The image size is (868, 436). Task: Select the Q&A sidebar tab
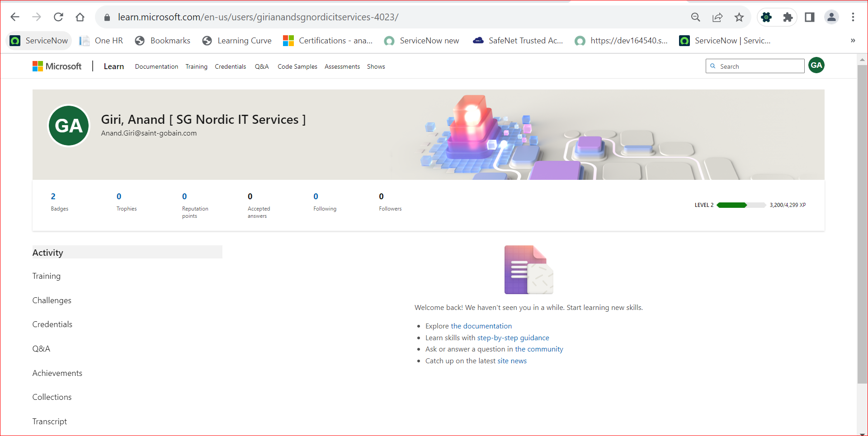pos(41,349)
